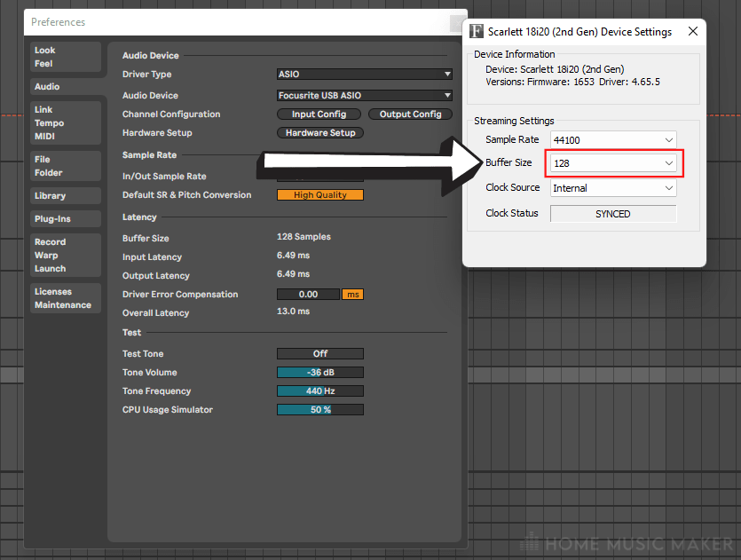Toggle the High Quality conversion button
Screen dimensions: 741x560
tap(320, 194)
